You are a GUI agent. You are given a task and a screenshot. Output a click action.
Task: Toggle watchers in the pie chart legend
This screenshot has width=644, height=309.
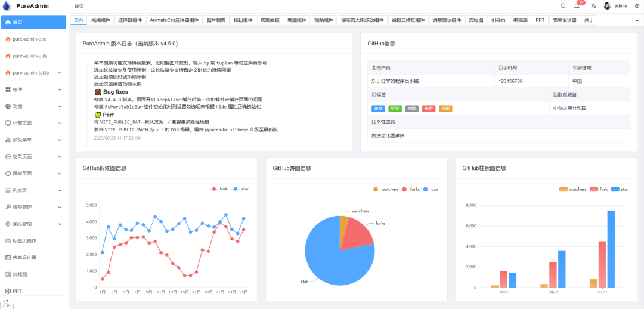pyautogui.click(x=386, y=190)
